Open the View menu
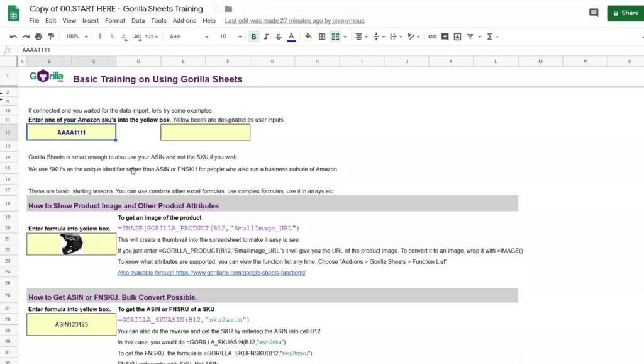Image resolution: width=644 pixels, height=364 pixels. pyautogui.click(x=69, y=21)
